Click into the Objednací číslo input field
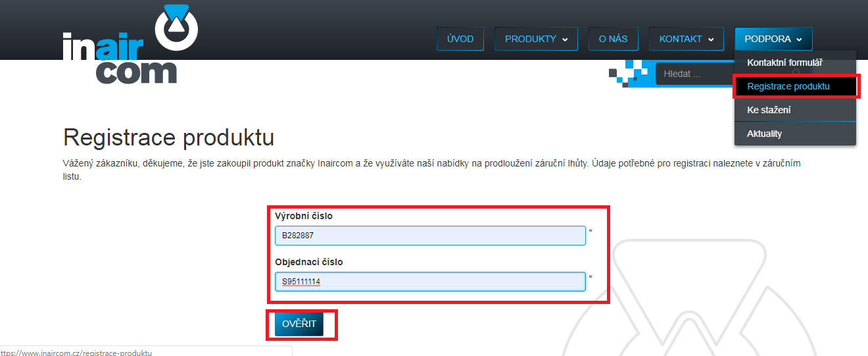This screenshot has width=868, height=356. pyautogui.click(x=430, y=282)
